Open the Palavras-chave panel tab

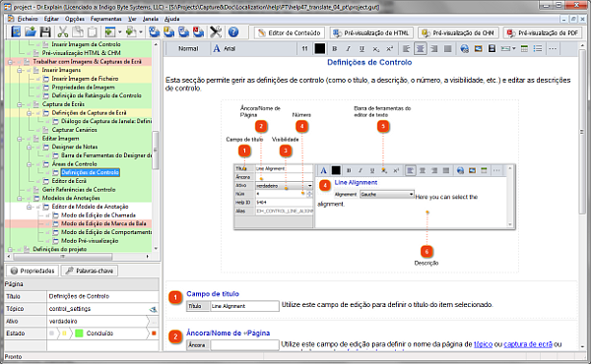(x=90, y=271)
